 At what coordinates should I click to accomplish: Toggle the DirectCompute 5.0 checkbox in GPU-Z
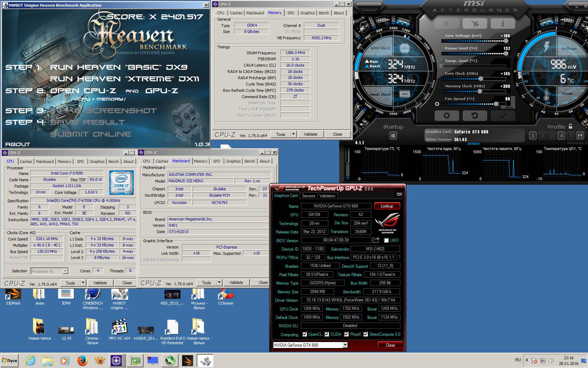(366, 334)
